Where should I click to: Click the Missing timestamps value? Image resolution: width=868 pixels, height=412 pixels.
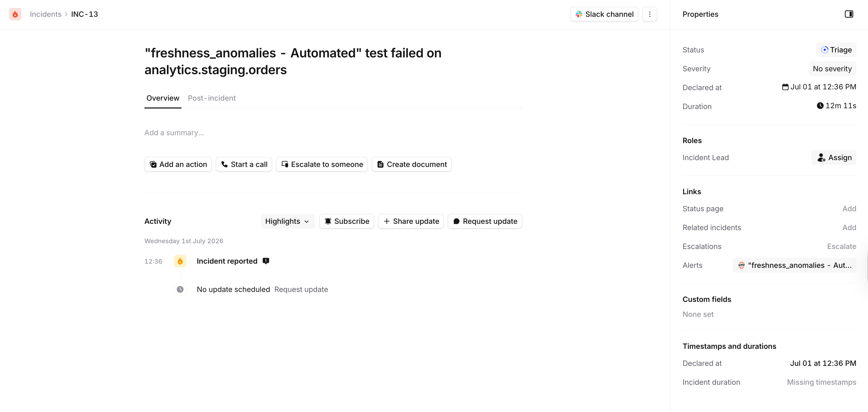[821, 382]
